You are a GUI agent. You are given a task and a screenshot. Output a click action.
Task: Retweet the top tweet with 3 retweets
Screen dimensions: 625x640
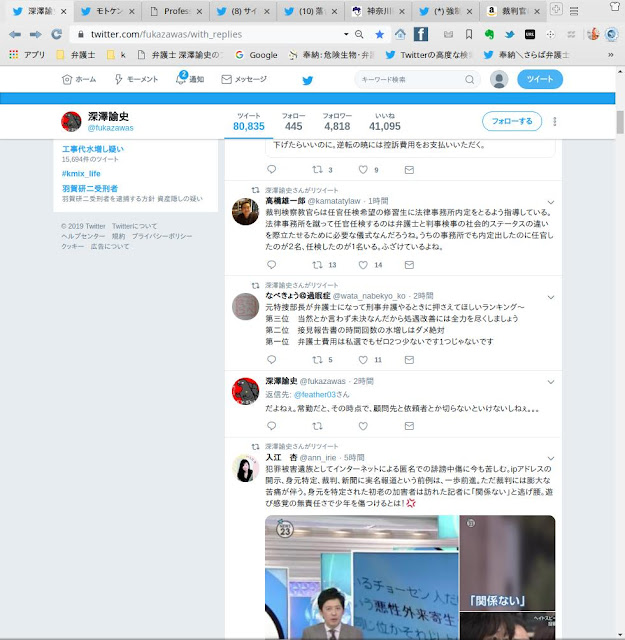pos(318,169)
